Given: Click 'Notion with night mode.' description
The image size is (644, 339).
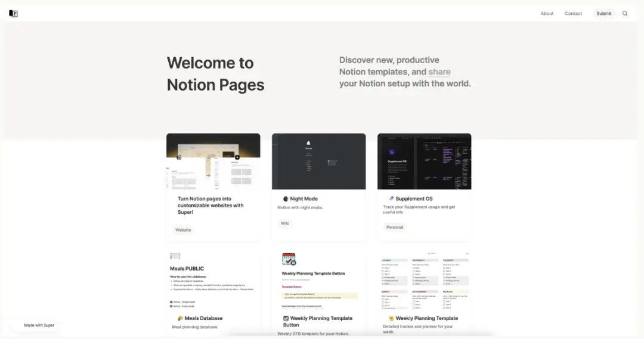Looking at the screenshot, I should [x=300, y=208].
